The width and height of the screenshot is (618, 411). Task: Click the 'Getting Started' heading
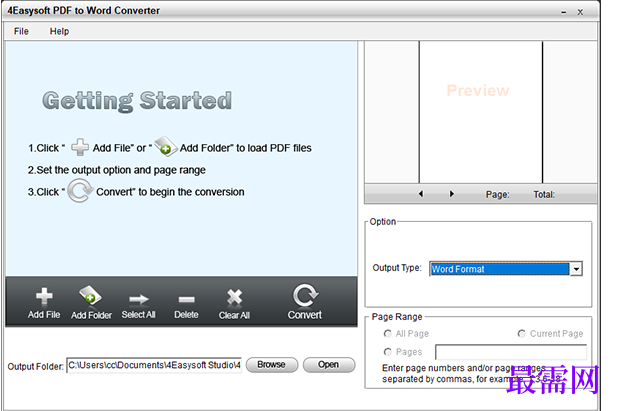137,101
